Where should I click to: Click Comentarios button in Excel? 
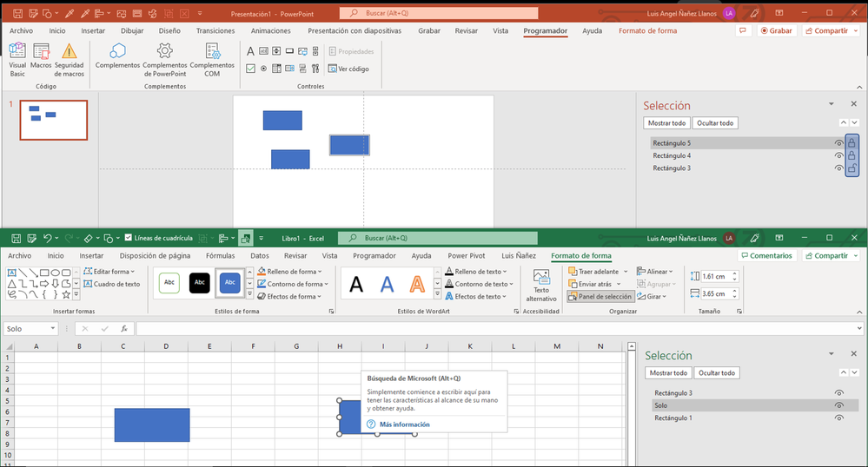(x=766, y=255)
